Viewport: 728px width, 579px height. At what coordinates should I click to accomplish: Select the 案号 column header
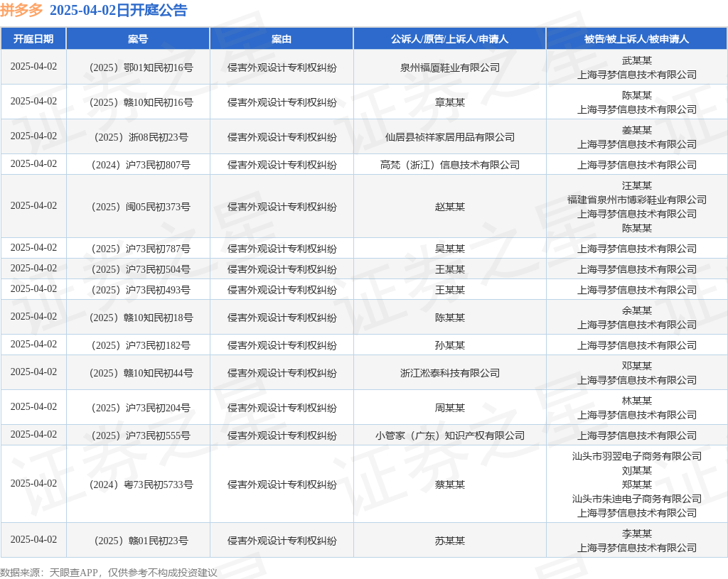(138, 39)
